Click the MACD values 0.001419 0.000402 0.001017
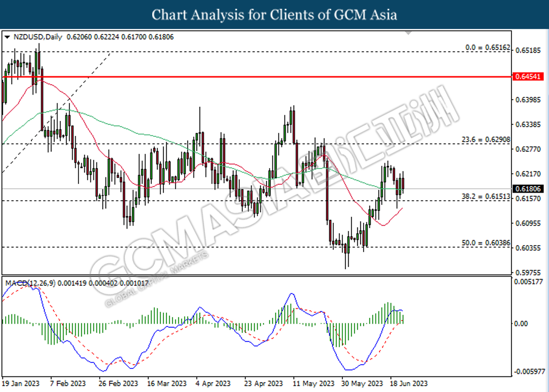 pos(103,283)
